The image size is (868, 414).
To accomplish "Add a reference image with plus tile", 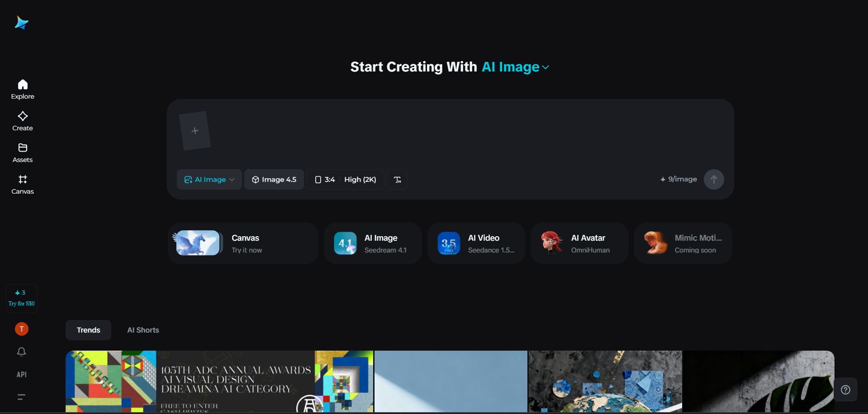I will 195,131.
